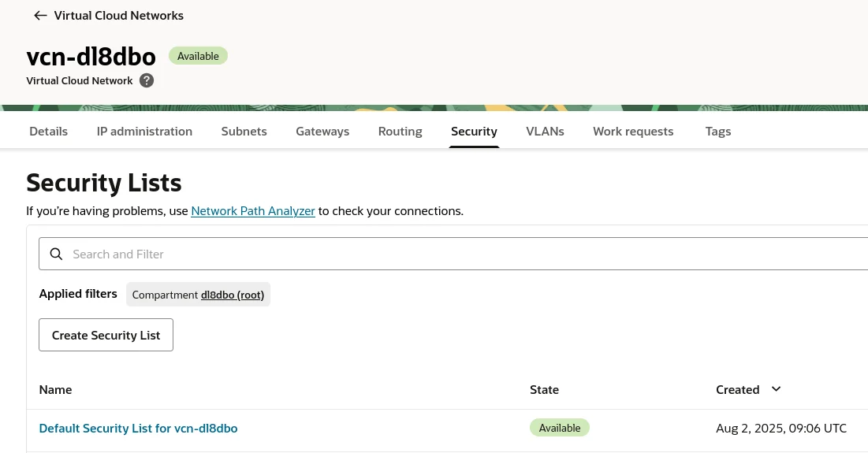Open the IP administration tab

click(144, 132)
